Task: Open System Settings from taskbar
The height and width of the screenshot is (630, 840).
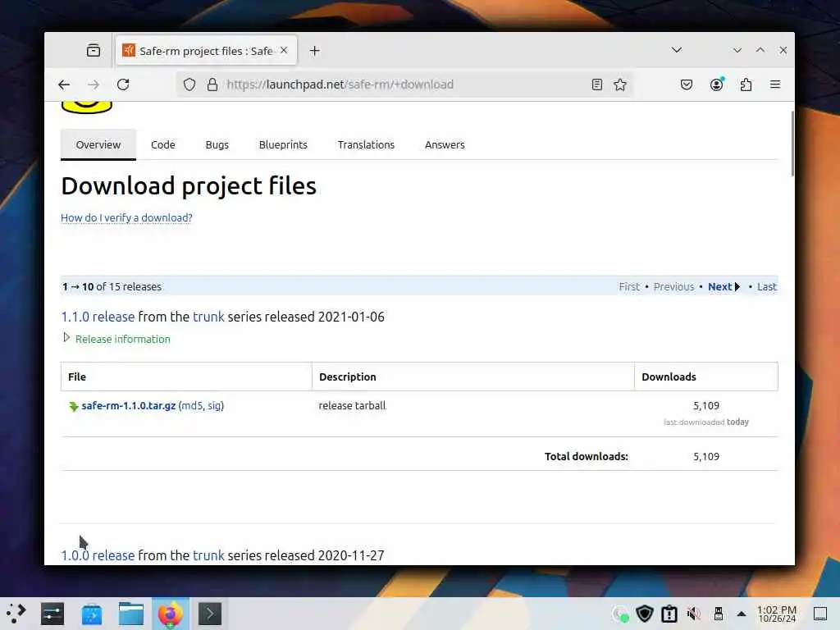Action: tap(52, 614)
